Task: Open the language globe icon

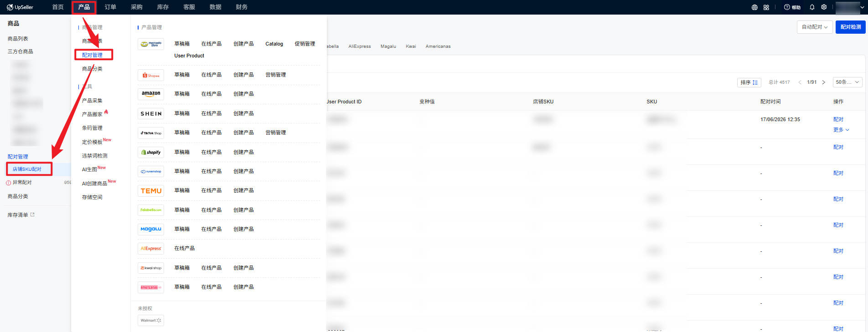Action: click(x=754, y=7)
